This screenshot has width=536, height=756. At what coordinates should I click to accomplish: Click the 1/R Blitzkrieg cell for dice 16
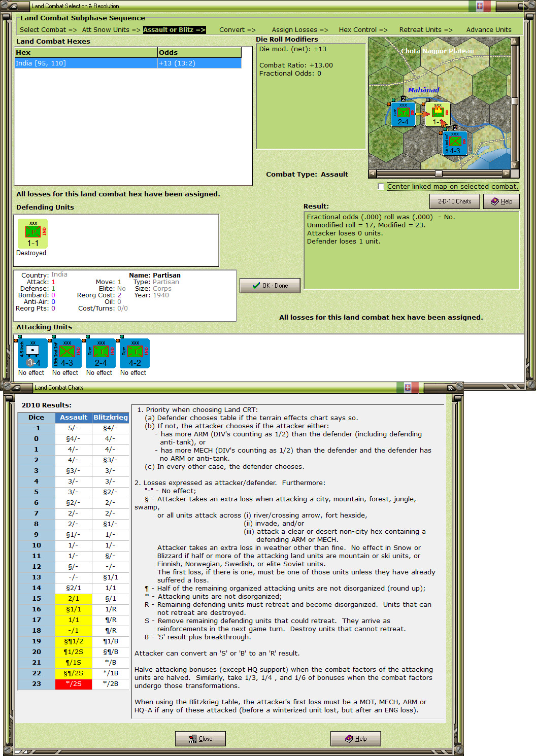(x=111, y=609)
